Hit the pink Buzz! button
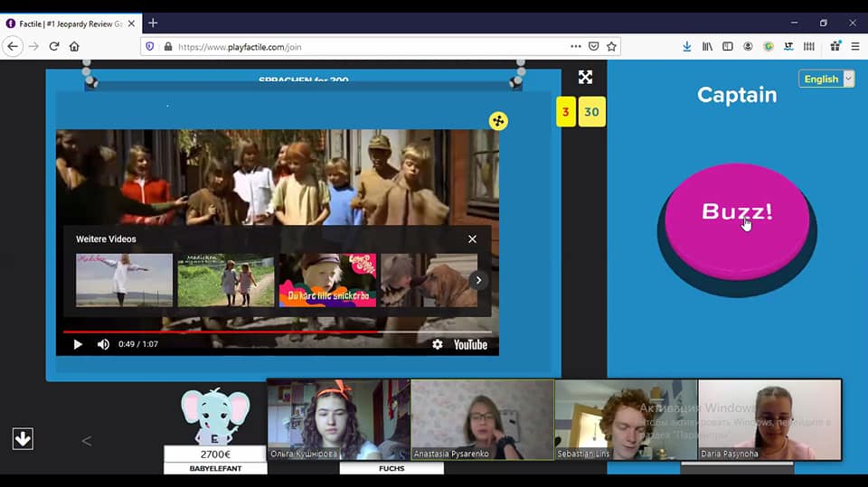Image resolution: width=868 pixels, height=487 pixels. click(x=737, y=220)
